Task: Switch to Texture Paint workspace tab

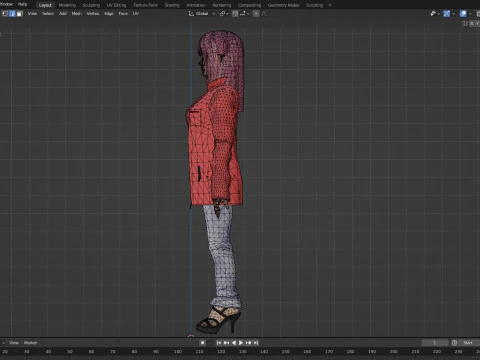Action: coord(145,5)
